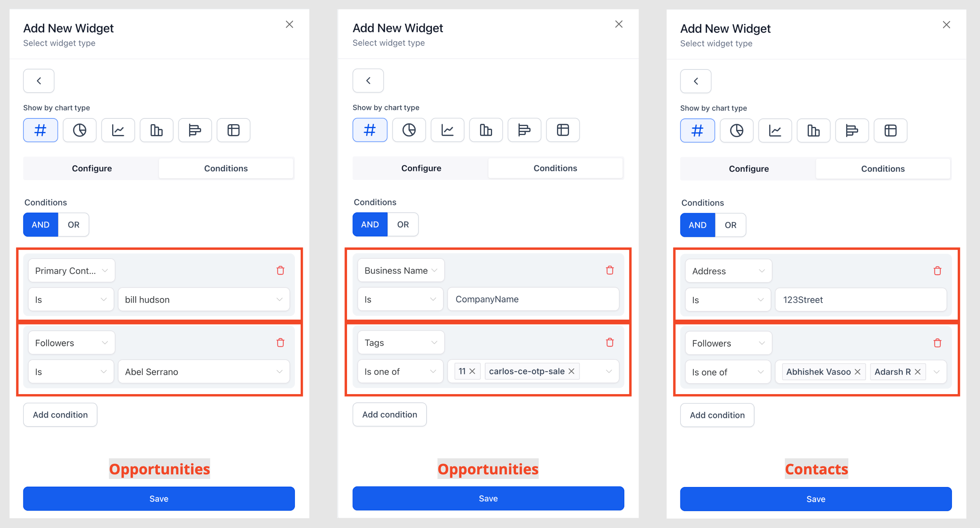This screenshot has width=980, height=528.
Task: Click the CompanyName input field
Action: pos(533,299)
